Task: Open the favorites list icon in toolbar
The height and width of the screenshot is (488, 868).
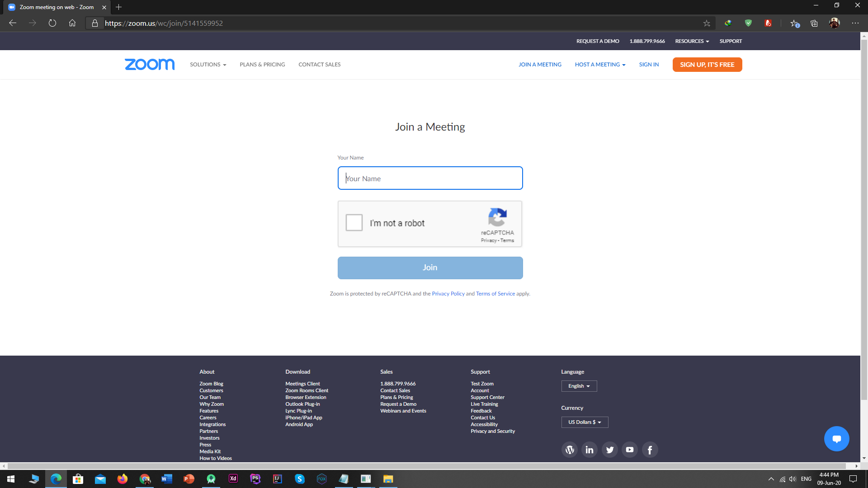Action: pyautogui.click(x=794, y=23)
